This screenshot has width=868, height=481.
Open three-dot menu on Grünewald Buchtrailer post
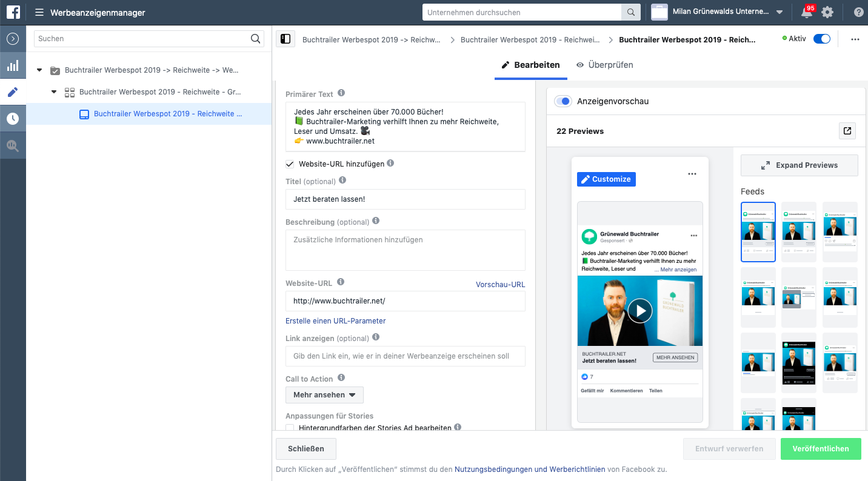[x=694, y=235]
